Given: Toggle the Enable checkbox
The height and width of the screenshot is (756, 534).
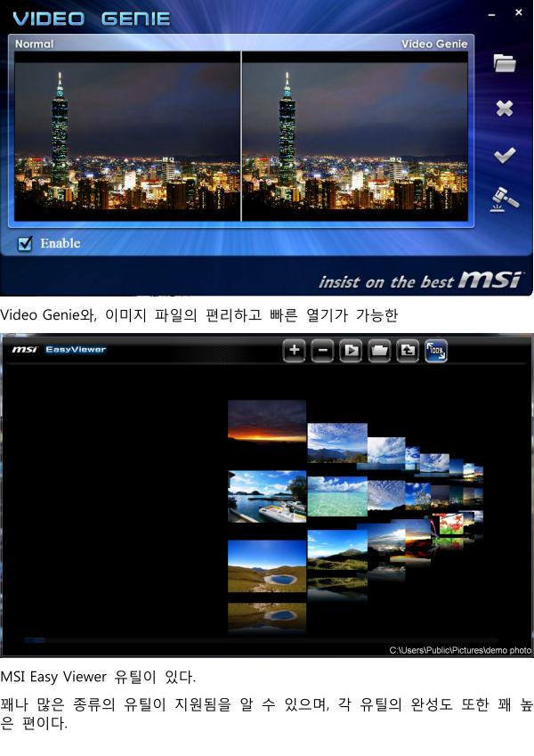Looking at the screenshot, I should (25, 243).
